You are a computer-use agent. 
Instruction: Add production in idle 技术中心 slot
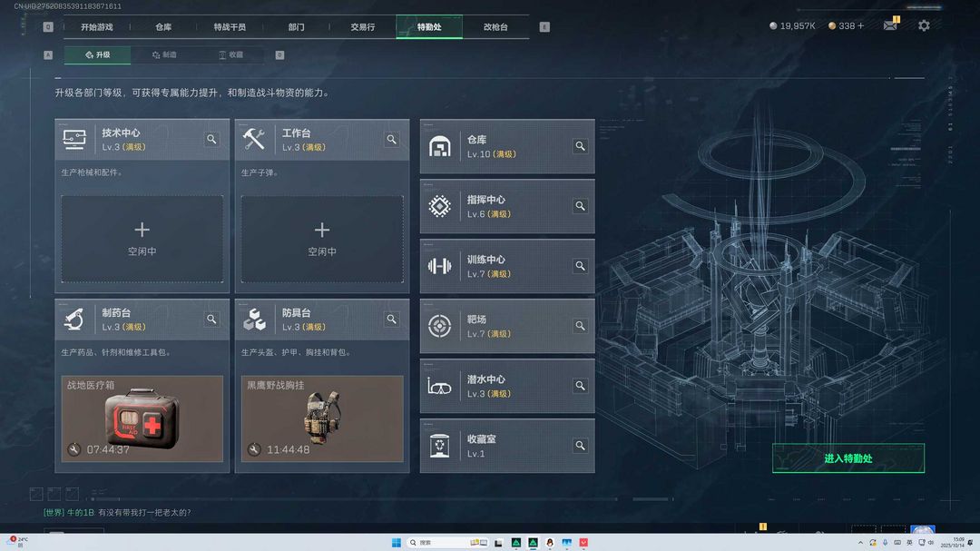click(x=142, y=238)
